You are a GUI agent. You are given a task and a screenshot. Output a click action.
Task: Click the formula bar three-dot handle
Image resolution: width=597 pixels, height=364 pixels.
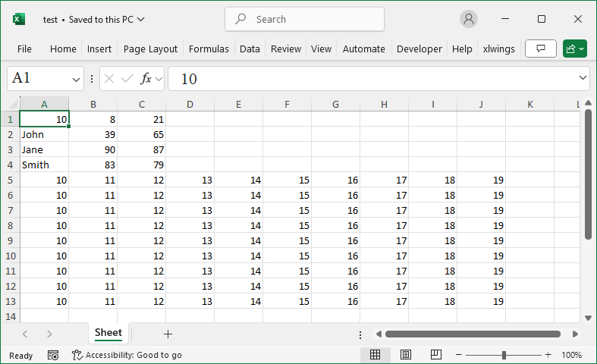tap(92, 79)
